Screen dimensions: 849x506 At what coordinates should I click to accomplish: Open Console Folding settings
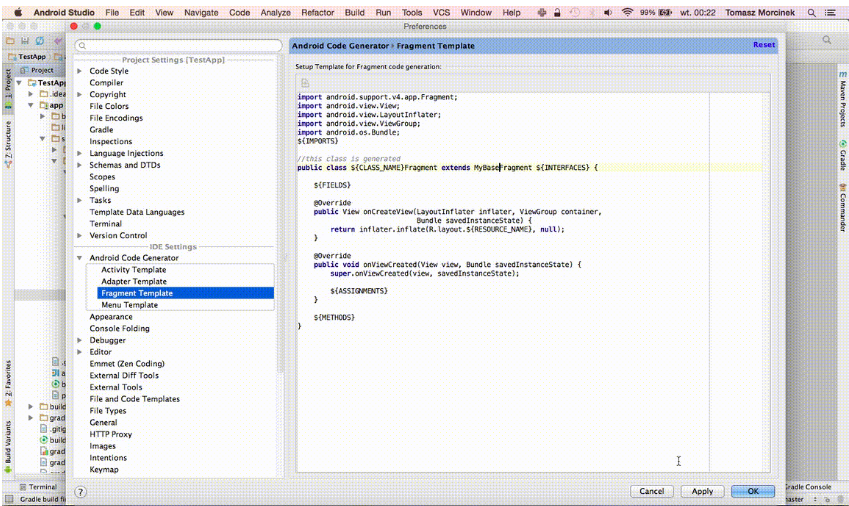(119, 329)
